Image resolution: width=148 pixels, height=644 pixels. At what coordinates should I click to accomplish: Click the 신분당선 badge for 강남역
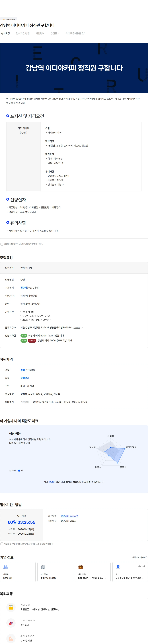tap(32, 340)
